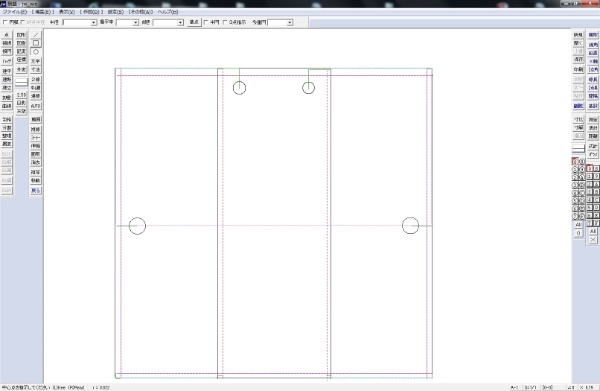Select the 分割 divide tool
This screenshot has width=600, height=391.
[x=7, y=128]
